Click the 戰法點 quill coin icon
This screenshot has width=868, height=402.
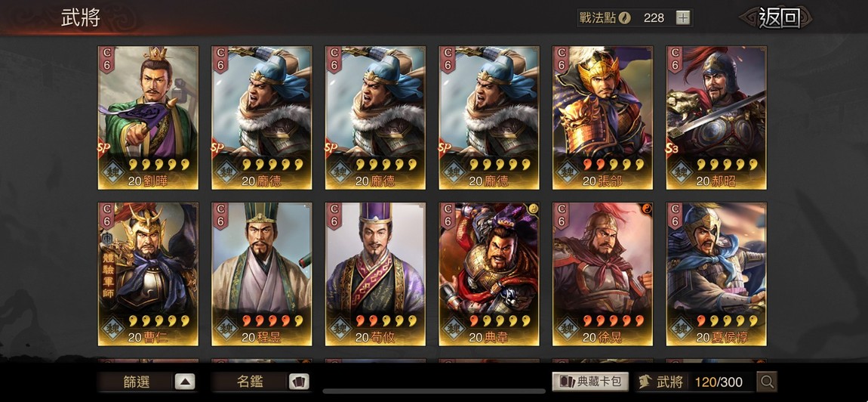(x=625, y=17)
